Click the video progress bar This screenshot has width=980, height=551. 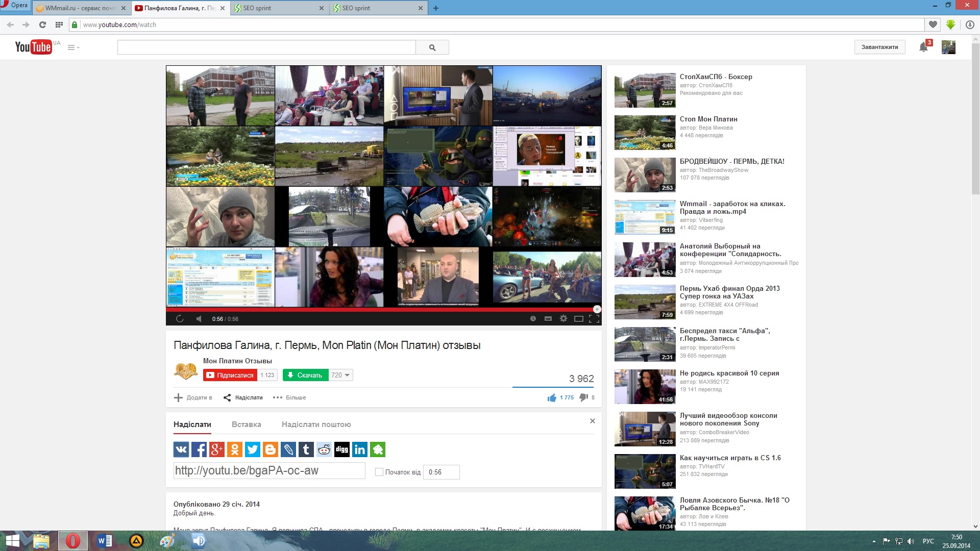[383, 309]
